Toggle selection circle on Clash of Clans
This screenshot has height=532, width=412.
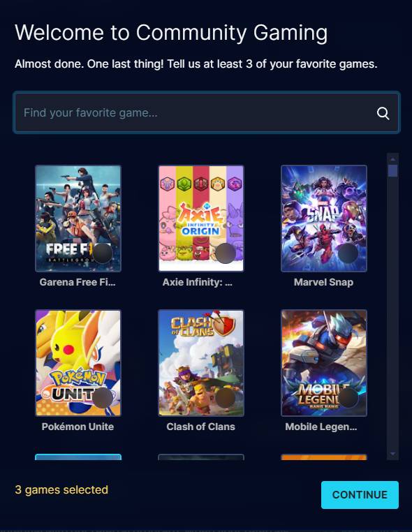226,398
